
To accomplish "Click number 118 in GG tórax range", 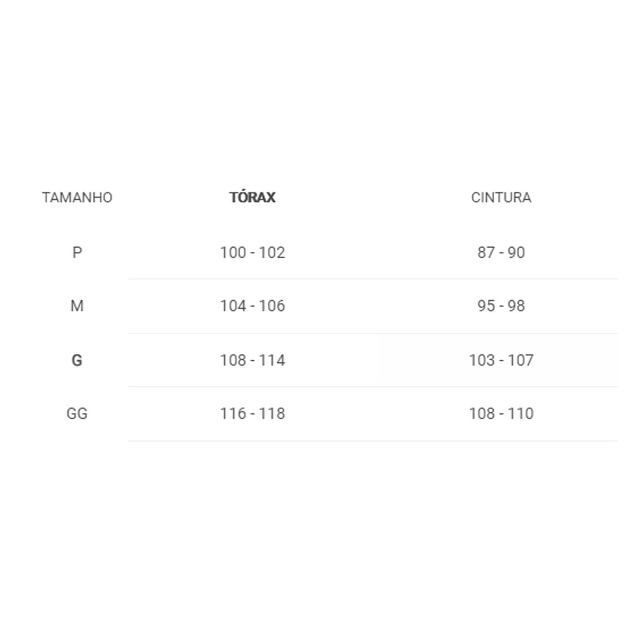I will click(x=272, y=414).
